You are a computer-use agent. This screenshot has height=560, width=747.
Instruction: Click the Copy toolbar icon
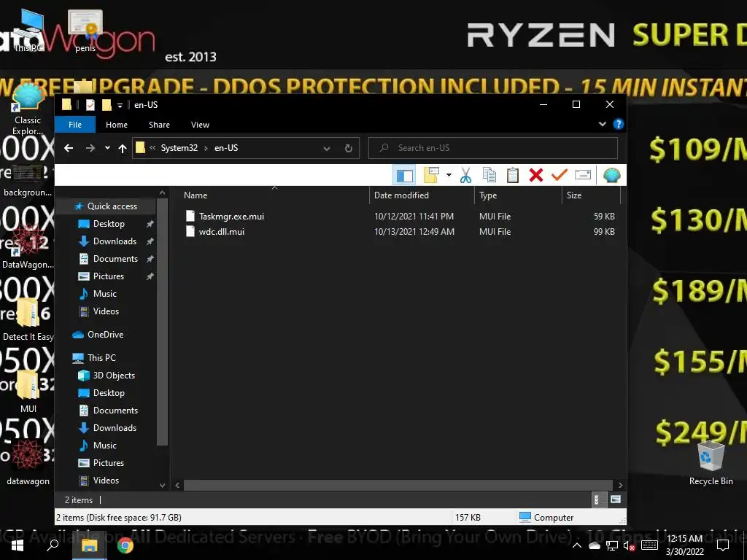[489, 175]
